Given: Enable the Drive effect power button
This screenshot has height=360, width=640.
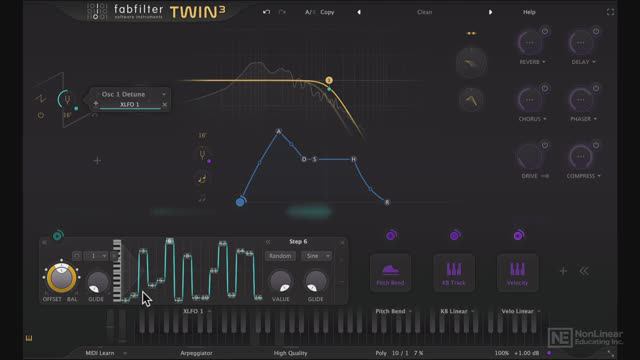Looking at the screenshot, I should tap(545, 145).
